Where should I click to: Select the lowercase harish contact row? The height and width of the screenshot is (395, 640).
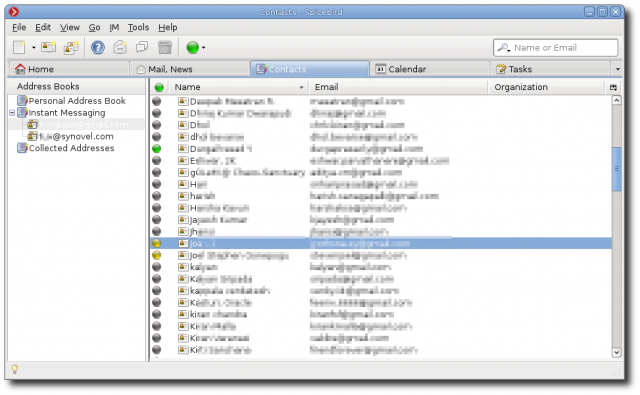tap(380, 196)
